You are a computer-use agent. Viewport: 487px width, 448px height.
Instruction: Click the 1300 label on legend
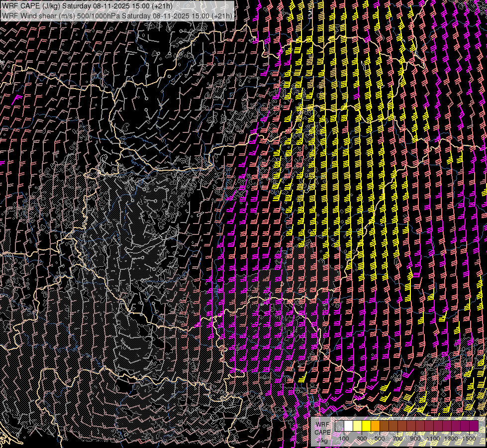pos(451,438)
